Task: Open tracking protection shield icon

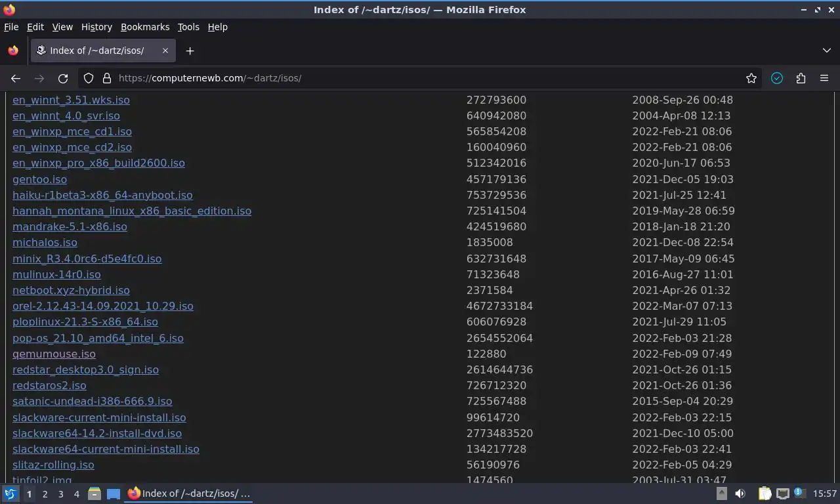Action: coord(89,78)
